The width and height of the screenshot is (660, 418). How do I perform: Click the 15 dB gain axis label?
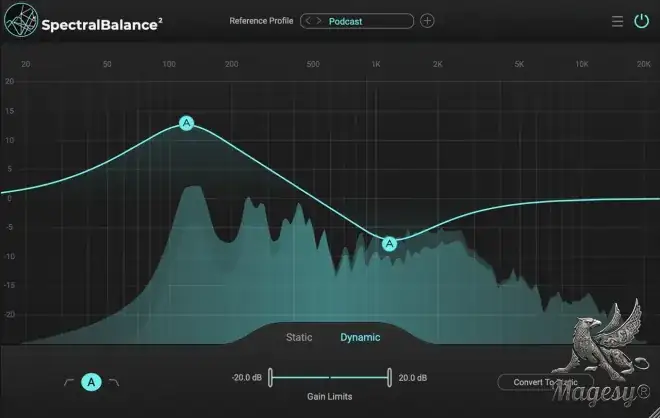pyautogui.click(x=9, y=111)
